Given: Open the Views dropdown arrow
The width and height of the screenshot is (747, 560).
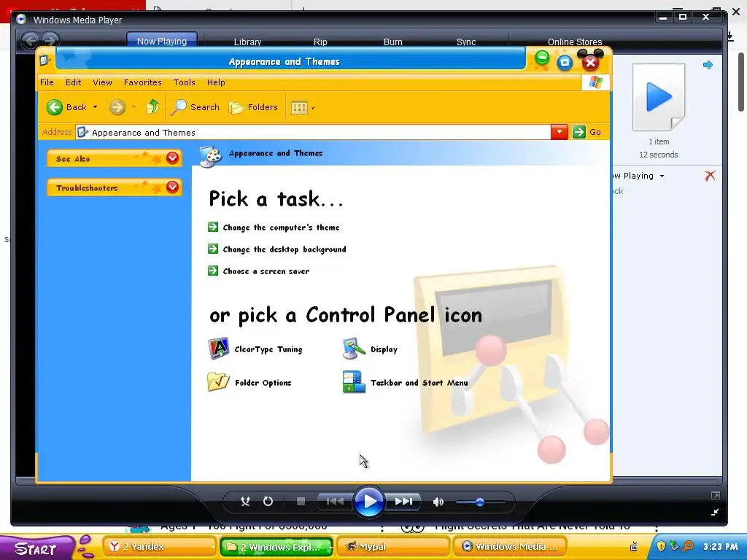Looking at the screenshot, I should pyautogui.click(x=313, y=108).
